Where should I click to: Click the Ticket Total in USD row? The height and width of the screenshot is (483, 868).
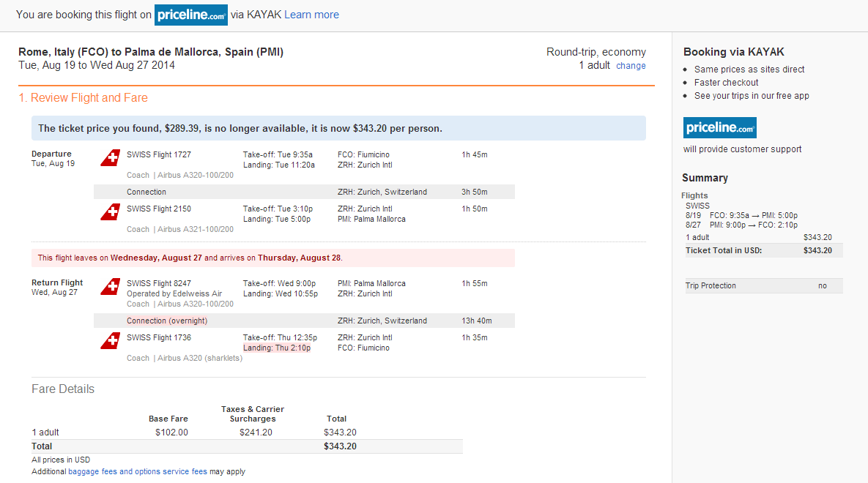pyautogui.click(x=763, y=250)
